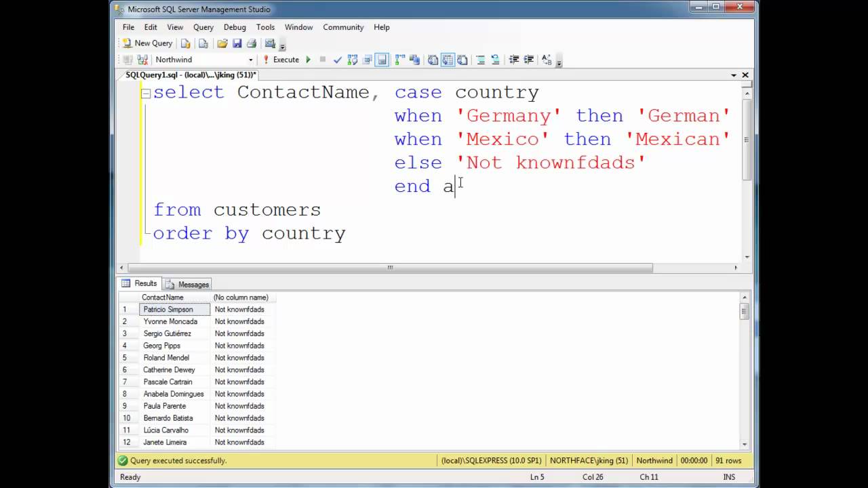Select the Georg Pipps cell
868x488 pixels.
tap(175, 346)
